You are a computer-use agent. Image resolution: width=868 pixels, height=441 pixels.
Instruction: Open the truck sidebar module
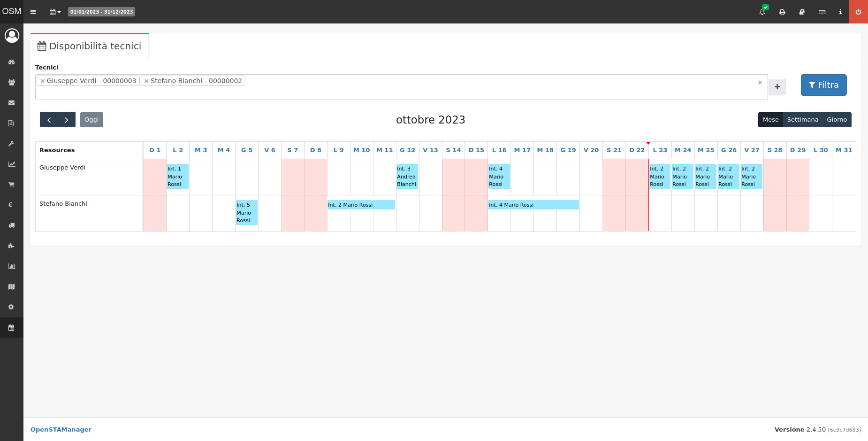click(x=11, y=225)
